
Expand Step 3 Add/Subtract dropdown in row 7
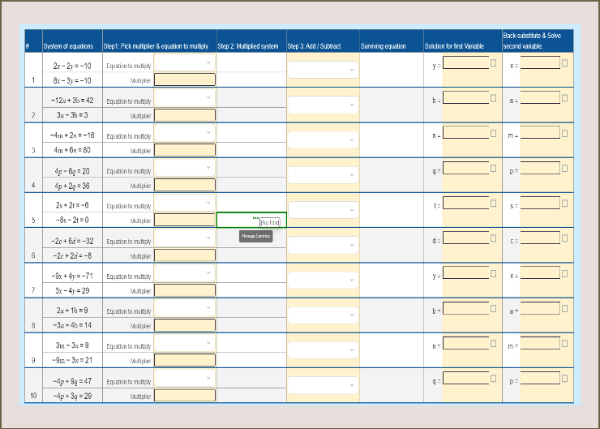(323, 280)
